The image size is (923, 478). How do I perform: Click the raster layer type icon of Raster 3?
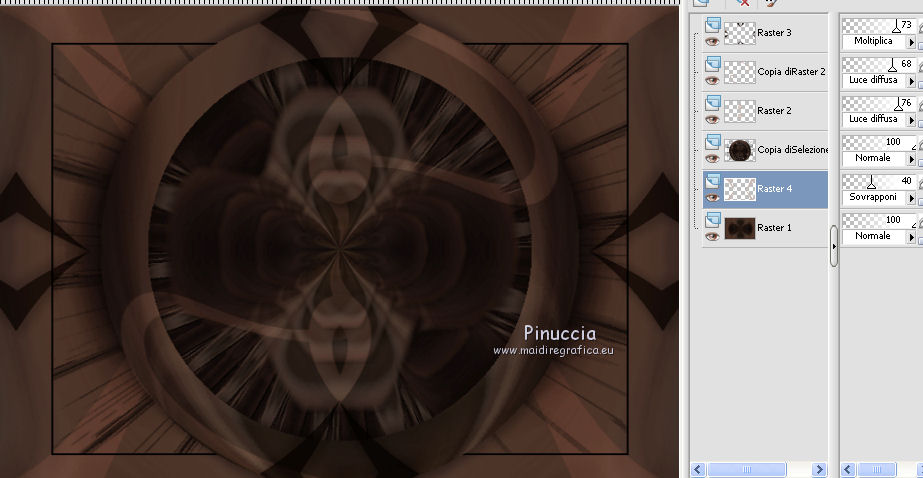coord(713,25)
